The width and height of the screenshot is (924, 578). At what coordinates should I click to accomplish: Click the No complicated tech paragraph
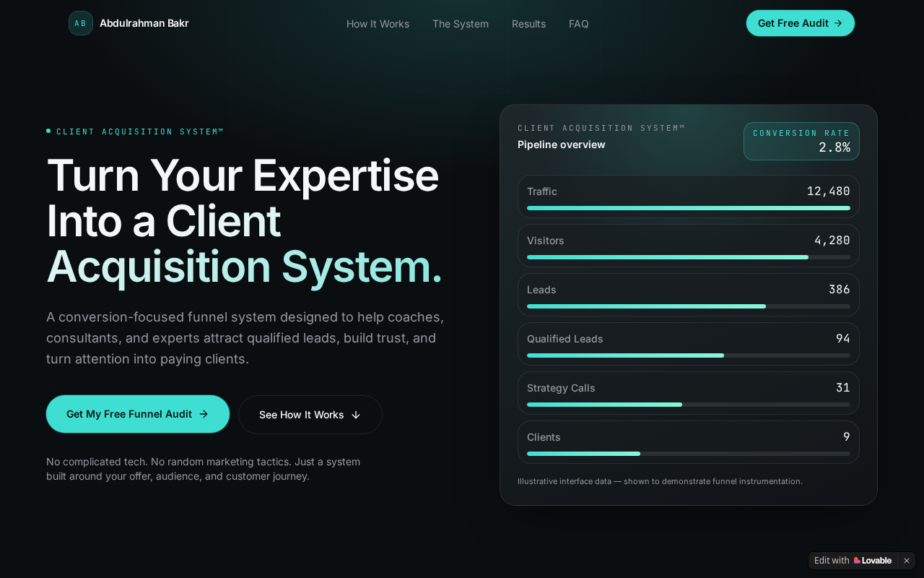203,469
